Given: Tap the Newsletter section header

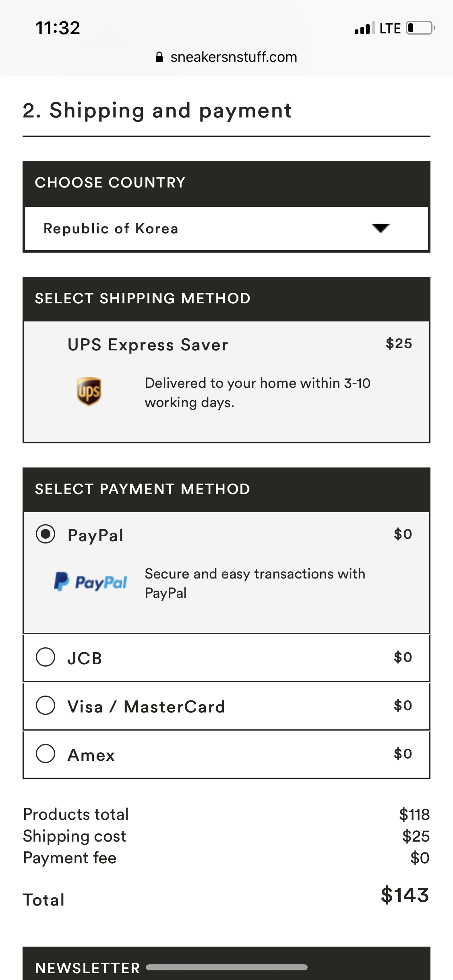Looking at the screenshot, I should point(87,968).
